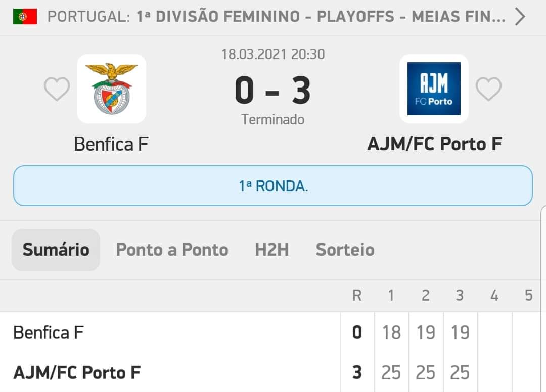Open the Sumário tab
The height and width of the screenshot is (392, 546).
[56, 250]
